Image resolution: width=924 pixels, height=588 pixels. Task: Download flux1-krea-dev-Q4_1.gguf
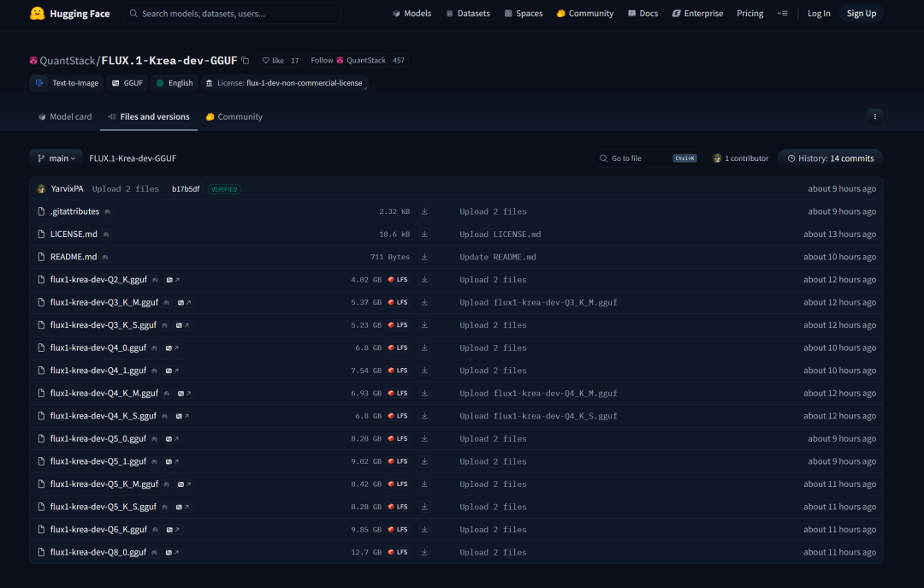(424, 371)
